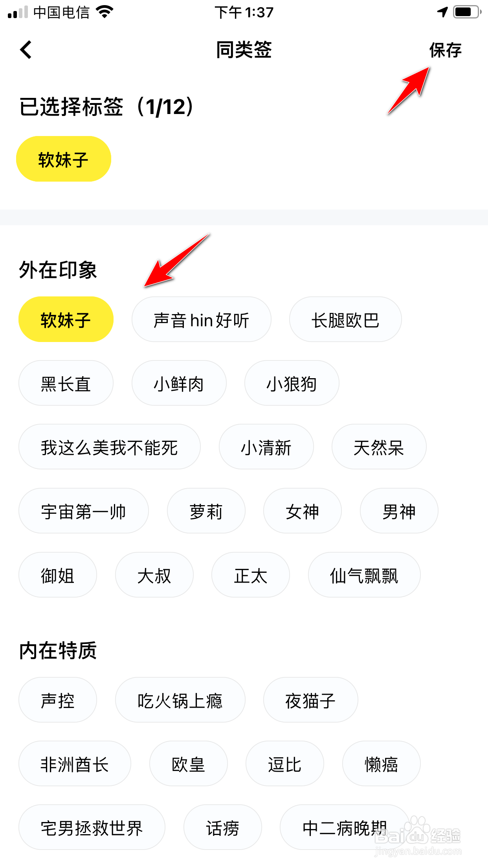Pick the 萝莉 tag
The image size is (488, 868).
pyautogui.click(x=206, y=511)
